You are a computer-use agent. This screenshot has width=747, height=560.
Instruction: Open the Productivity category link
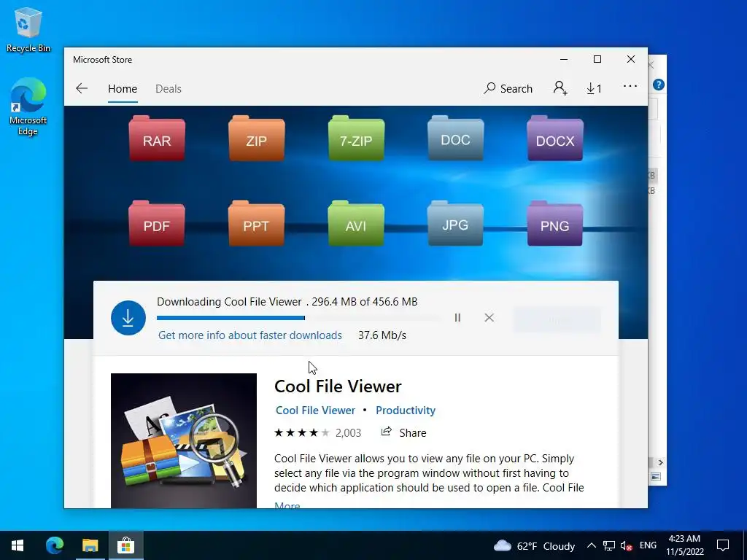pyautogui.click(x=406, y=411)
